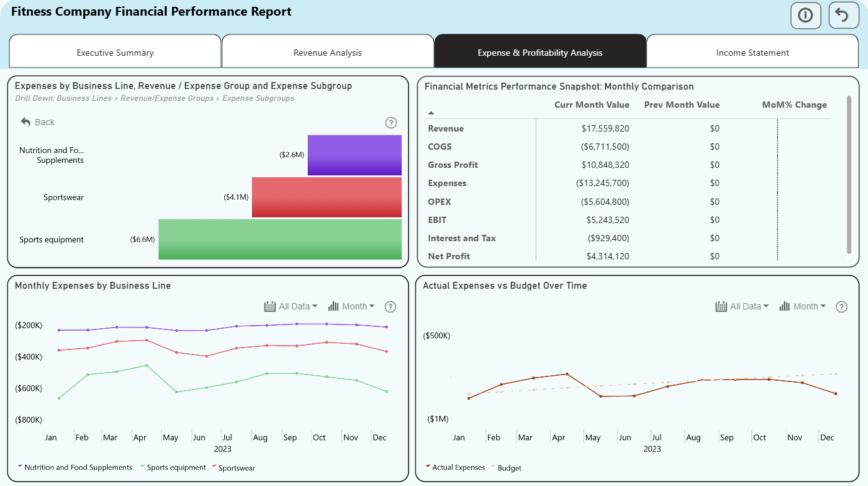
Task: Click the $4,314,120 Net Profit value
Action: 608,256
